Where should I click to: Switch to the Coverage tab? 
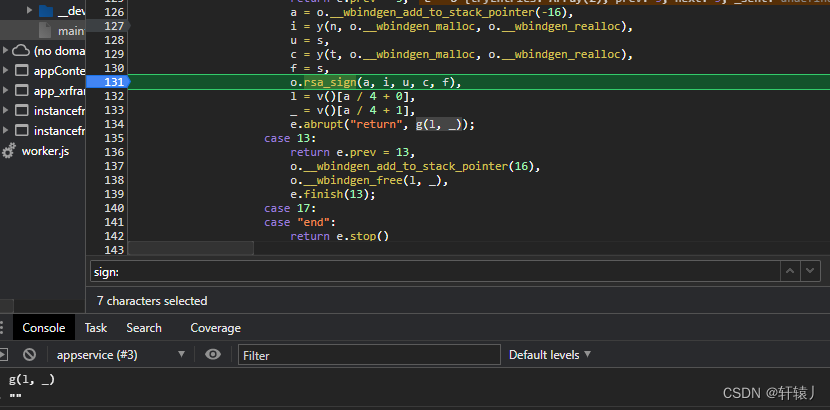tap(215, 328)
